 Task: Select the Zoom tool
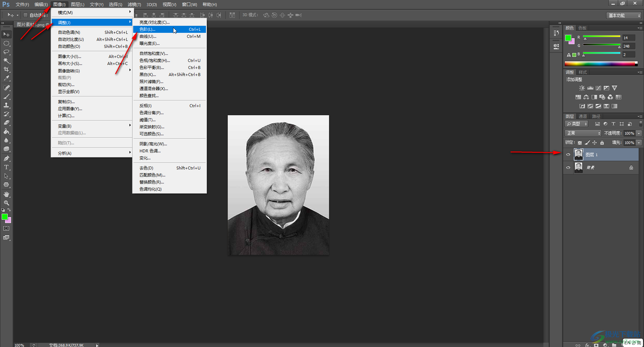coord(6,203)
